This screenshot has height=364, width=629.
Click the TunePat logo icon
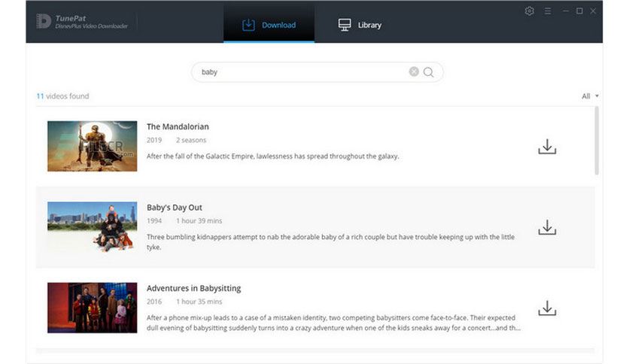click(44, 21)
